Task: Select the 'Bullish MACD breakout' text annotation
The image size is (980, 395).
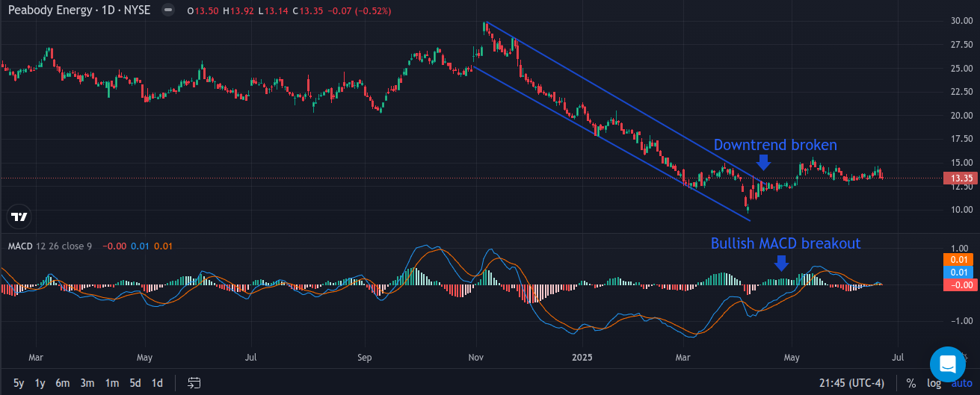Action: tap(786, 243)
